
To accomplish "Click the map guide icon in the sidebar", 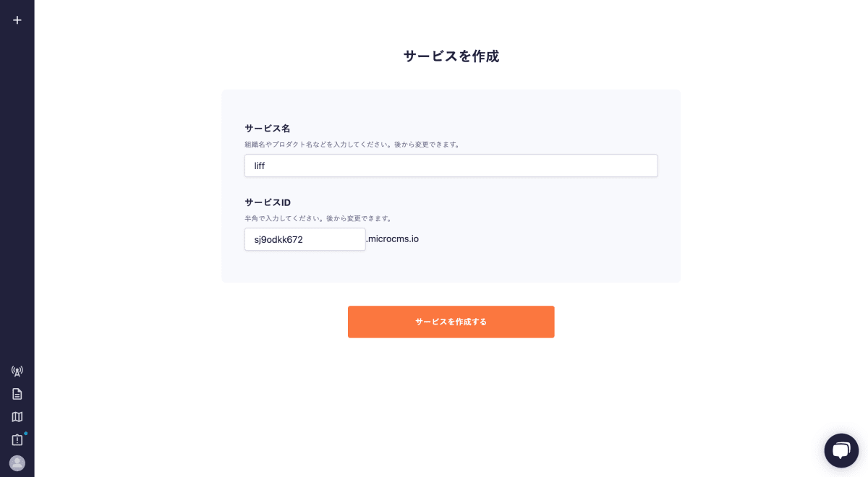I will [x=17, y=417].
